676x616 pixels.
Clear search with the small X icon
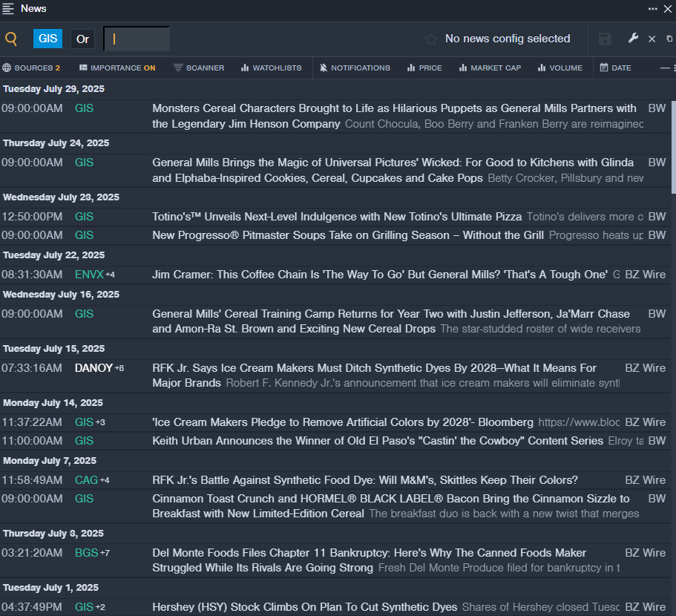[652, 39]
